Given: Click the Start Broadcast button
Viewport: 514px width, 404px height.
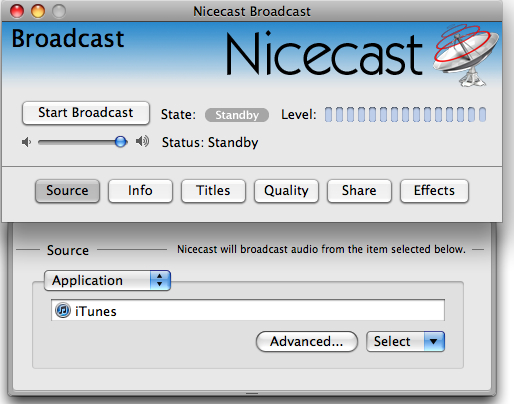Looking at the screenshot, I should coord(86,113).
